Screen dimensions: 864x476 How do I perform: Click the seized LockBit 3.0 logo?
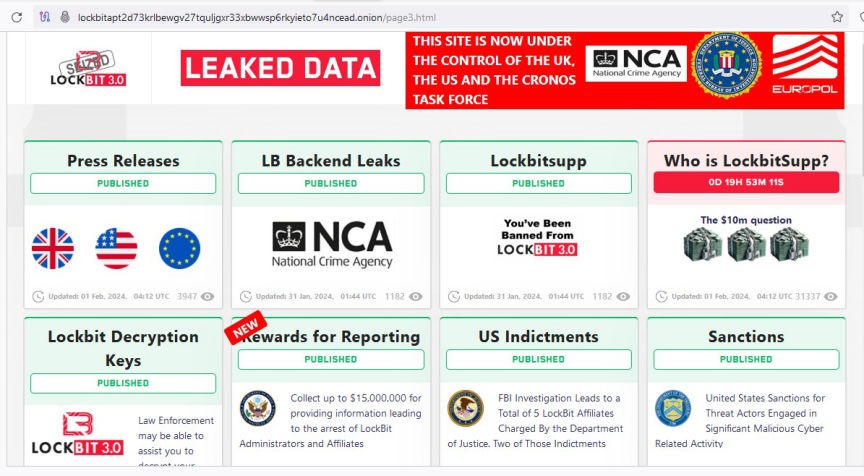(88, 69)
